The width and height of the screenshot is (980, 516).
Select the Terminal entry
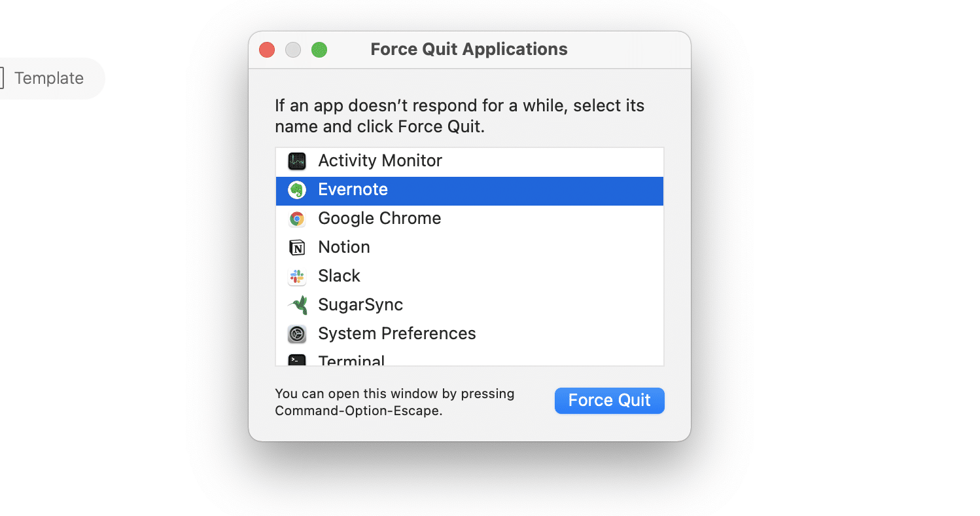click(x=351, y=360)
